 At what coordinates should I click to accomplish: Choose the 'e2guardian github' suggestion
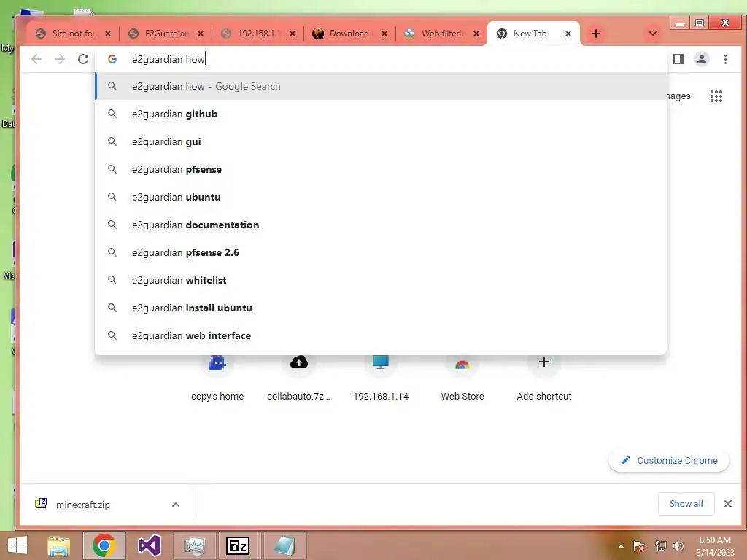point(381,114)
